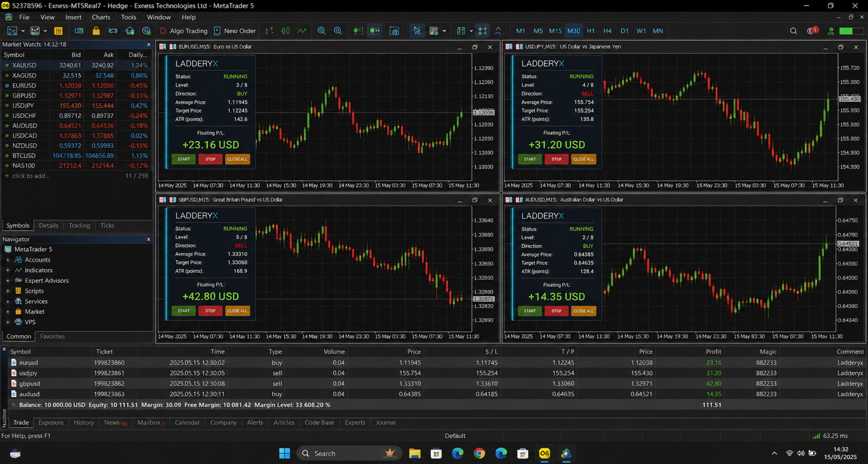The image size is (868, 464).
Task: Select the usdjpy trade row
Action: click(437, 373)
